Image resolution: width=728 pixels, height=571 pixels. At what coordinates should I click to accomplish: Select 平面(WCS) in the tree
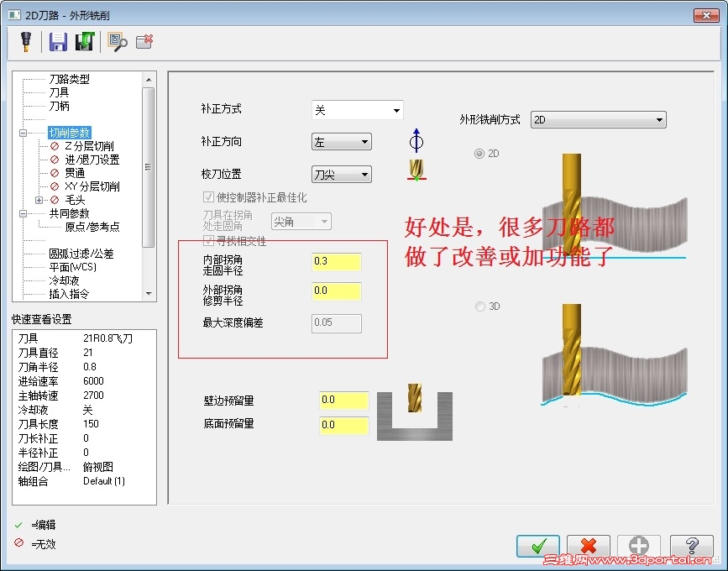(x=73, y=267)
